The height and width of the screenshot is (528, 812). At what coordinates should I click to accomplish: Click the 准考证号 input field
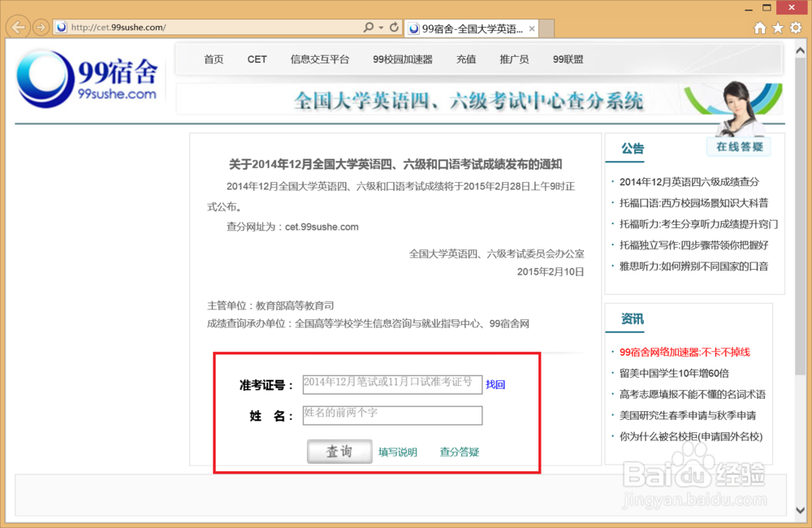pyautogui.click(x=392, y=384)
